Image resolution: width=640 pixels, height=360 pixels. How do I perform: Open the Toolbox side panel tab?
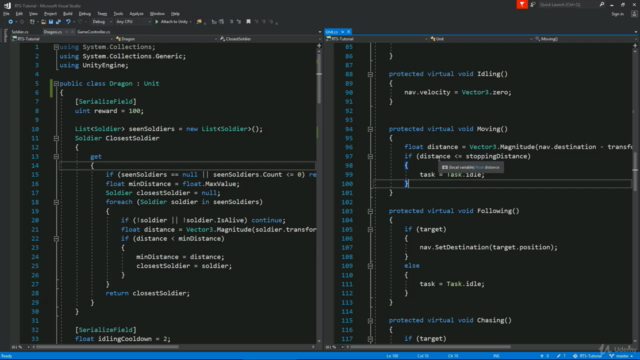point(5,36)
